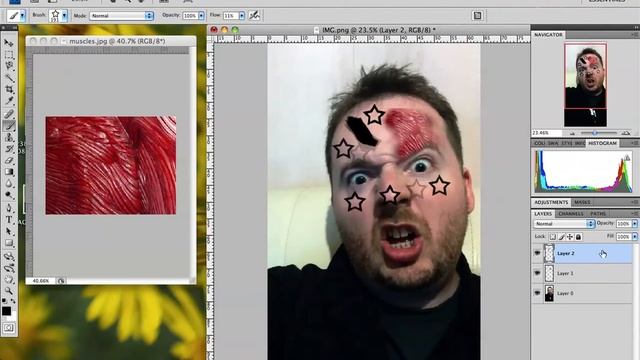The height and width of the screenshot is (360, 640).
Task: Click histogram cached data warning icon
Action: pos(627,158)
